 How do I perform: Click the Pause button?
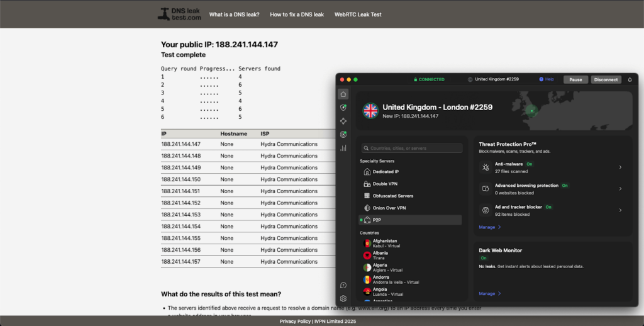pos(575,80)
